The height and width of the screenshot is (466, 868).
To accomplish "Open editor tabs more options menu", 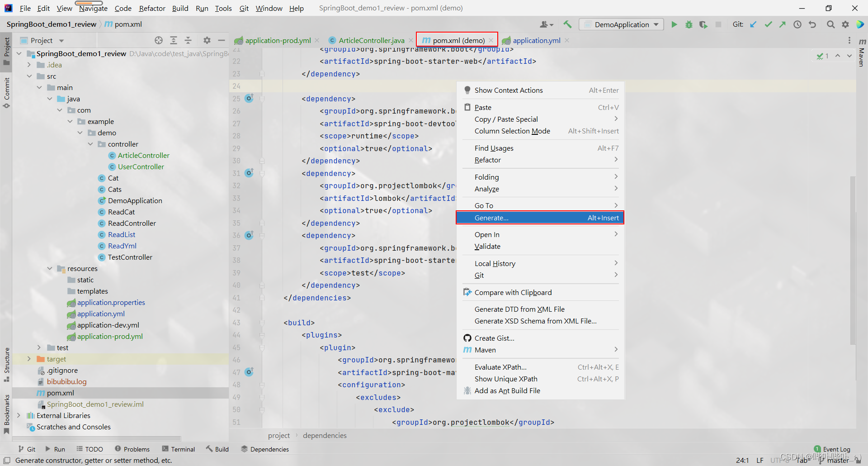I will (x=849, y=40).
